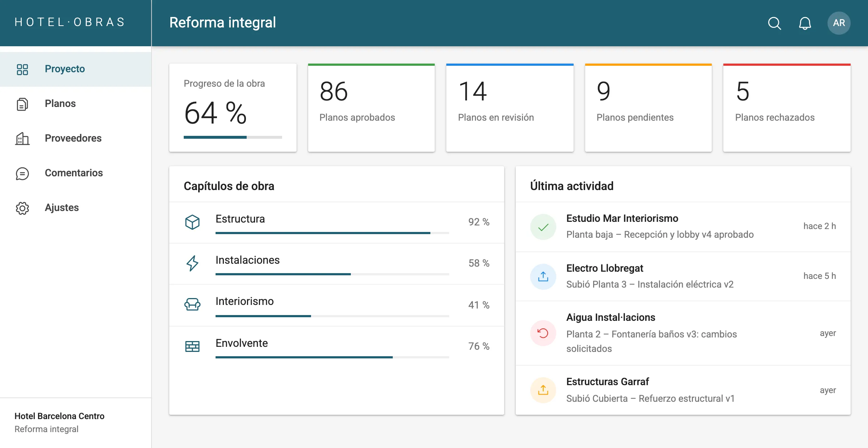Open the 5 Planos rechazados card
Screen dimensions: 868x448
pyautogui.click(x=787, y=108)
